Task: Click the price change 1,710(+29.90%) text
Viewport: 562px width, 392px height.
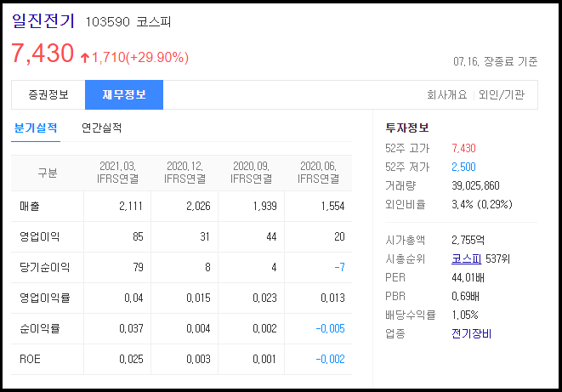Action: (x=139, y=57)
